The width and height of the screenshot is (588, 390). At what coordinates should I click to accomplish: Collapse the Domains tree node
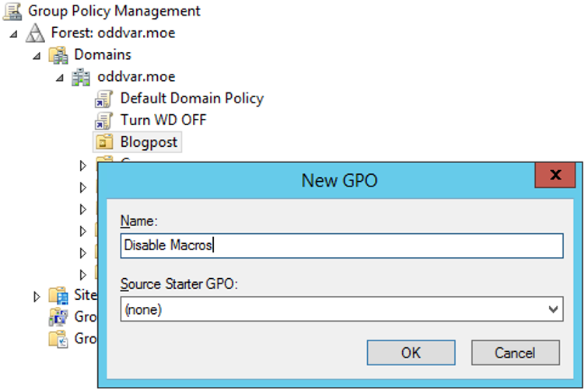[x=37, y=57]
